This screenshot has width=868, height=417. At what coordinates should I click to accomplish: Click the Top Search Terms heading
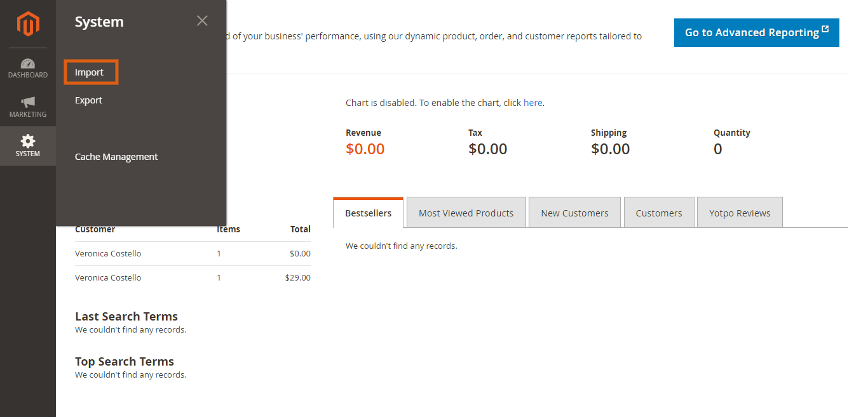[x=125, y=361]
